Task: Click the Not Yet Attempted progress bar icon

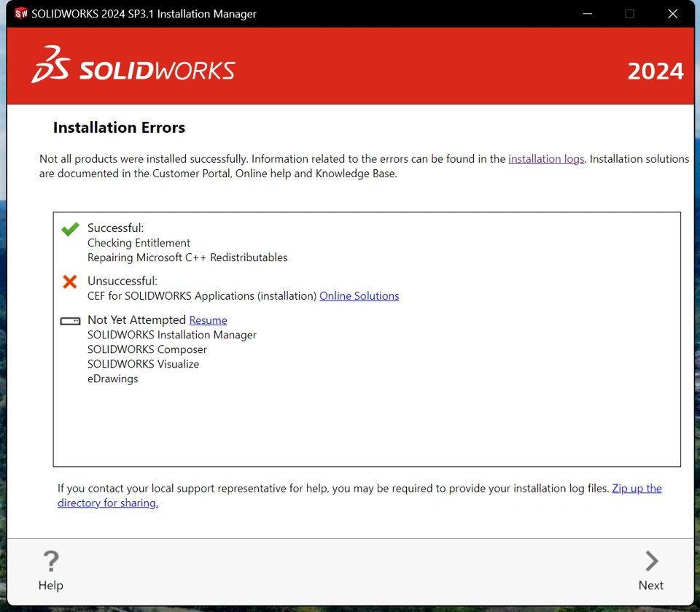Action: pos(70,321)
